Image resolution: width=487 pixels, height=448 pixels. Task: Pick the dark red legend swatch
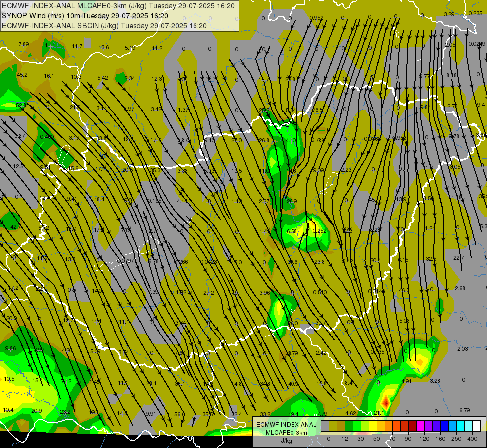(x=413, y=426)
